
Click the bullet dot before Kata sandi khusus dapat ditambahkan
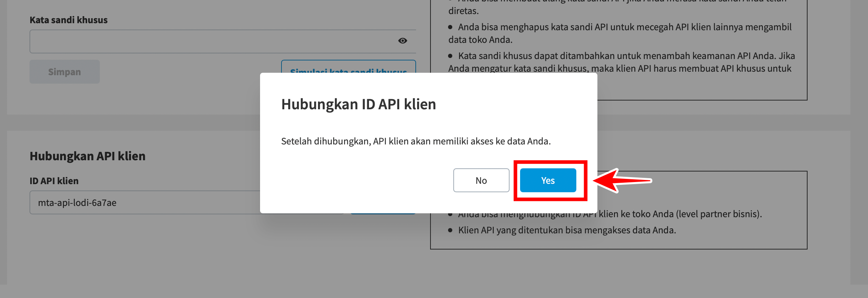[x=450, y=56]
